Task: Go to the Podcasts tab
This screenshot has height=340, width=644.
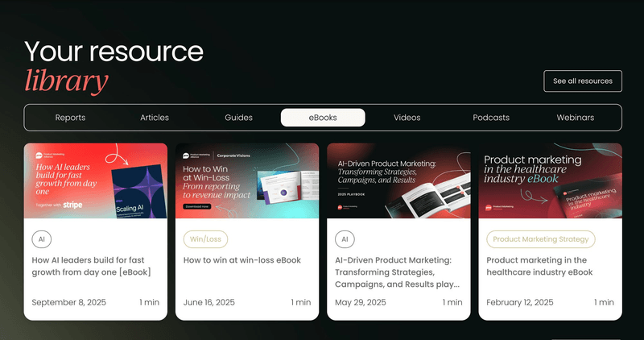Action: [x=491, y=118]
